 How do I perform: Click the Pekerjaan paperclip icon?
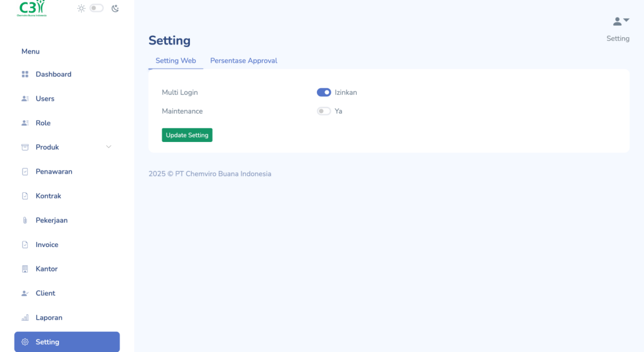[x=25, y=221]
